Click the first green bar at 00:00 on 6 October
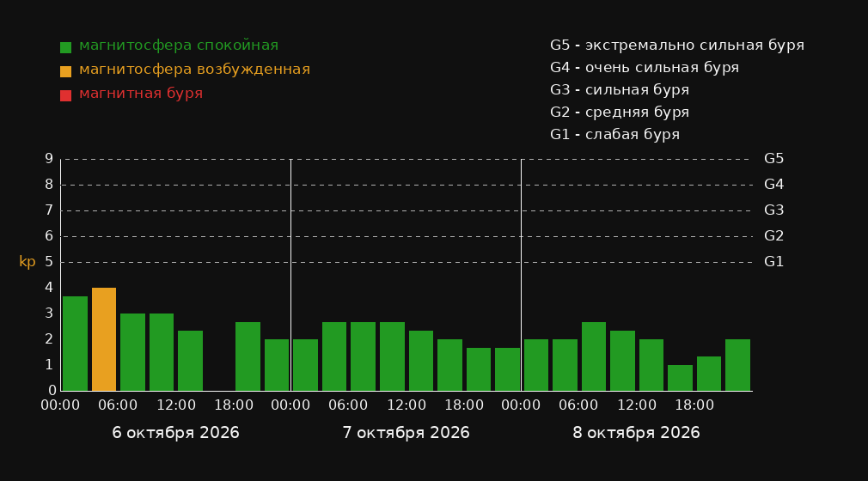Viewport: 868px width, 481px height. point(76,344)
